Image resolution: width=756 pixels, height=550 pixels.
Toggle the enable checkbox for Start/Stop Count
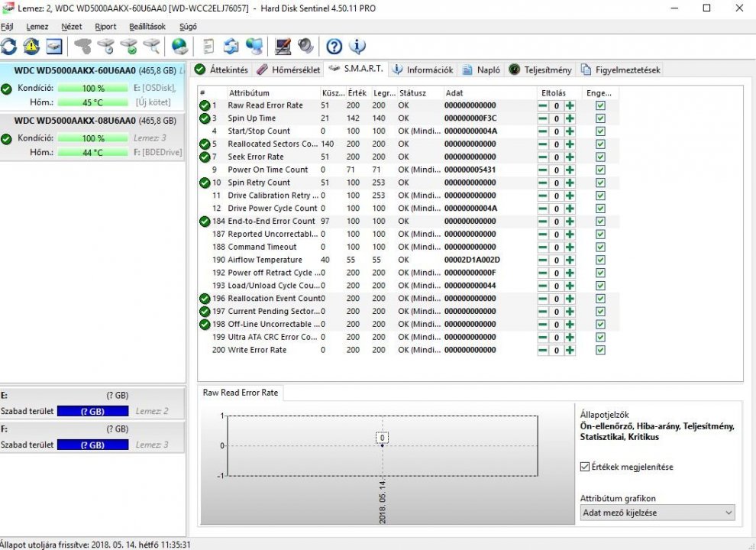600,131
